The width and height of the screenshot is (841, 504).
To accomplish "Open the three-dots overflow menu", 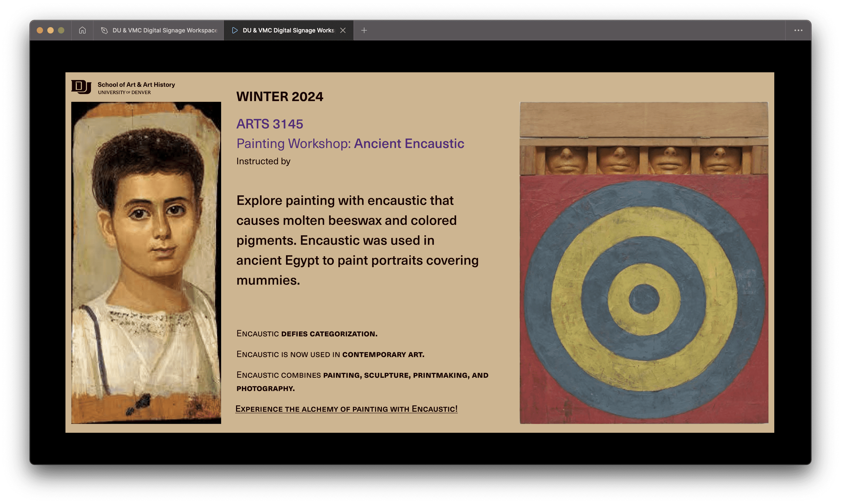I will click(x=798, y=30).
